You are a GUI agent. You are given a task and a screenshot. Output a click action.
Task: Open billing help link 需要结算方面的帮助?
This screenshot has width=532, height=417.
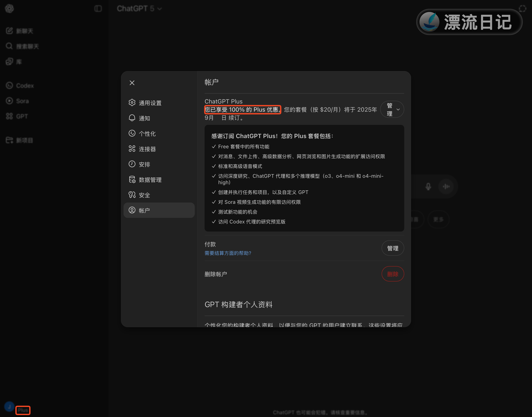click(x=228, y=253)
